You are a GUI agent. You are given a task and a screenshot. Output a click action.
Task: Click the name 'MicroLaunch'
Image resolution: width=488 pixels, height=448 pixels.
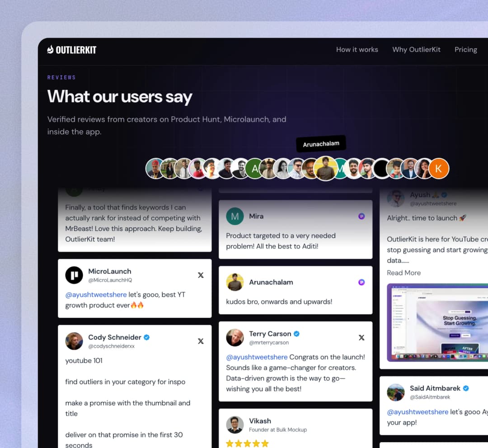110,272
